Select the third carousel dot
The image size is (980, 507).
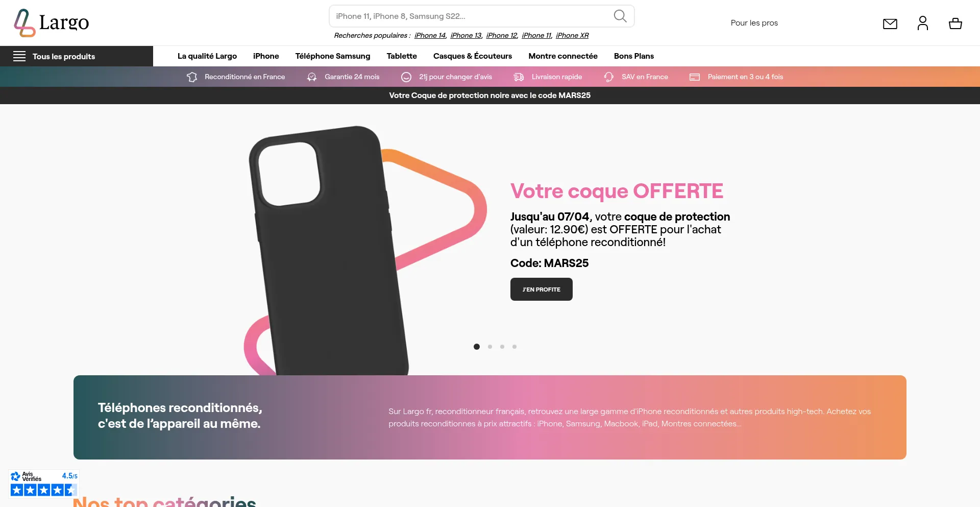(x=502, y=347)
